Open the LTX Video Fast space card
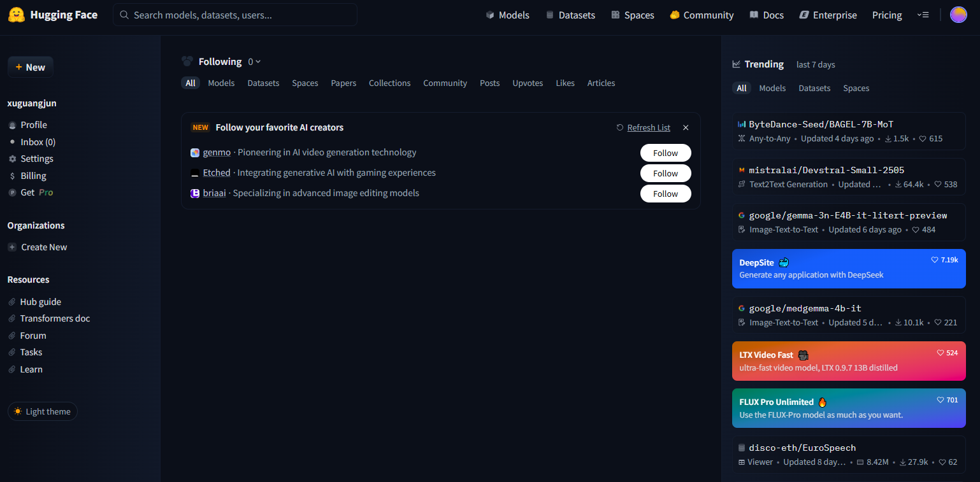Screen dimensions: 980x482 pyautogui.click(x=849, y=361)
